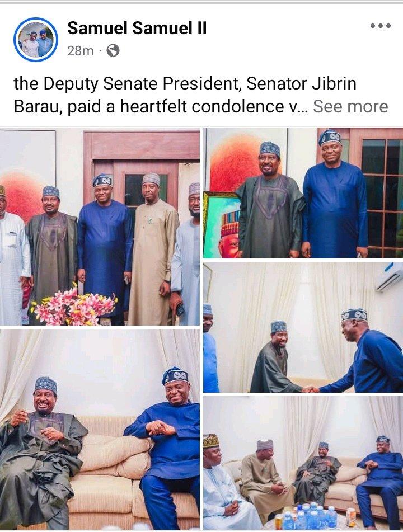Visit the Samuel Samuel II profile name
The image size is (403, 532).
137,28
